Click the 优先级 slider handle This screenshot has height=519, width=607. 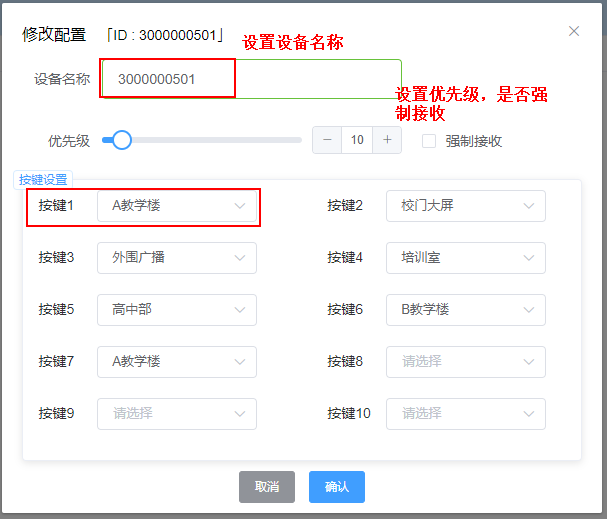[122, 140]
